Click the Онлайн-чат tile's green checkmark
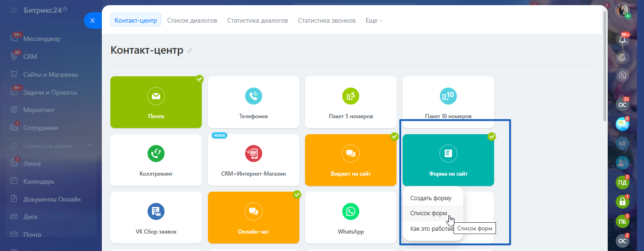Screen dimensions: 644x251 [297, 194]
